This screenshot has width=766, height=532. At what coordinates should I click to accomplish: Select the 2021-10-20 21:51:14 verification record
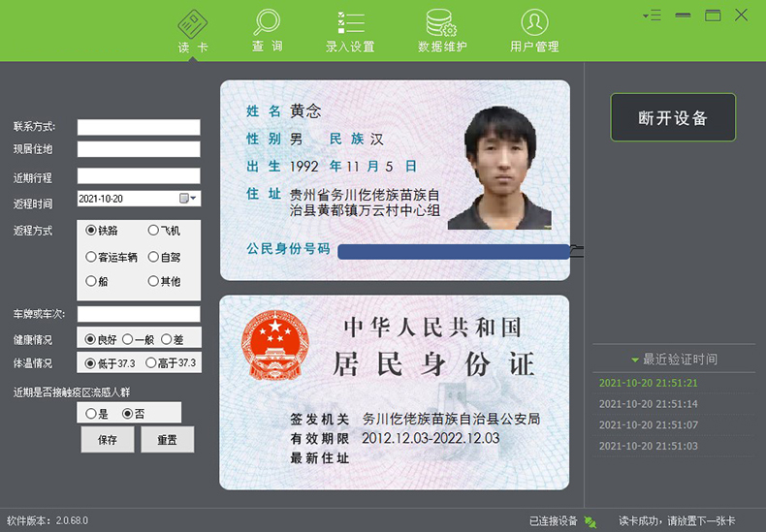pos(649,404)
